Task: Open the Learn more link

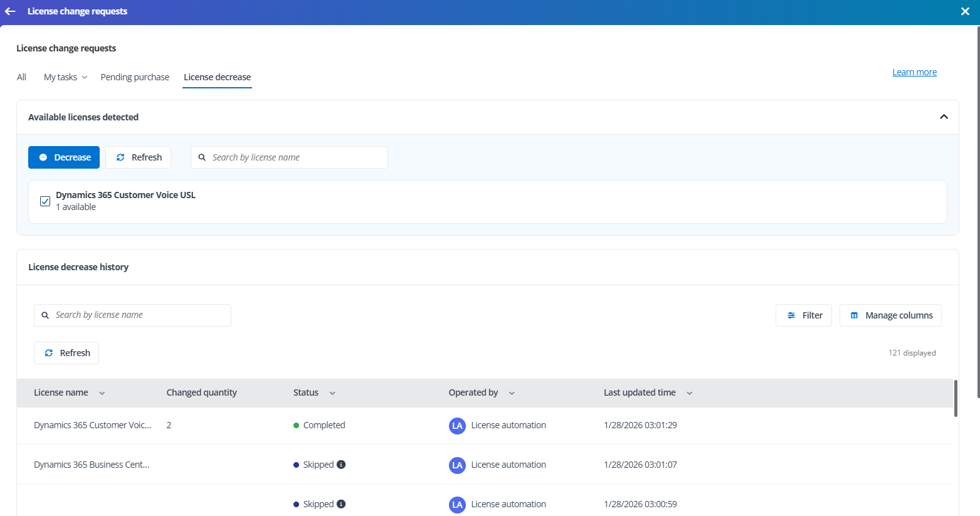Action: click(x=914, y=72)
